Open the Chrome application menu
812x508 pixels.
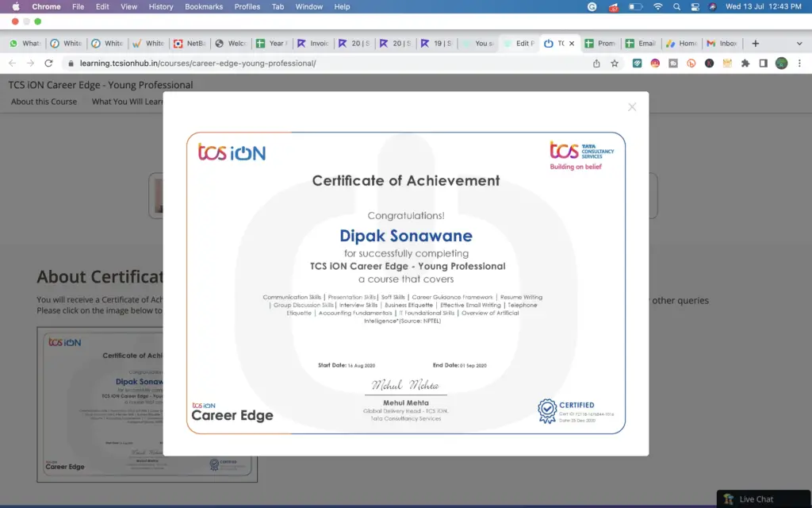pos(46,6)
